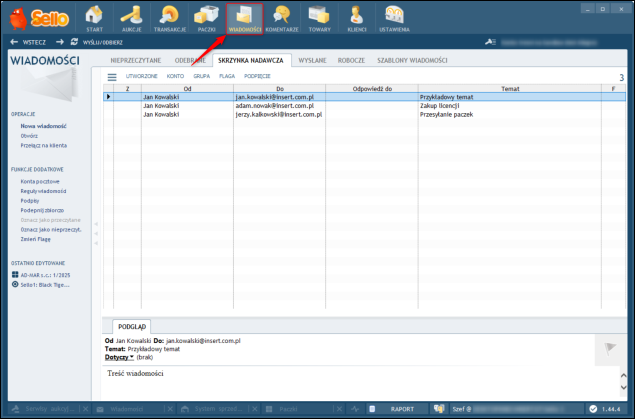Open the USTAWIENIA module icon
This screenshot has height=419, width=635.
[394, 19]
